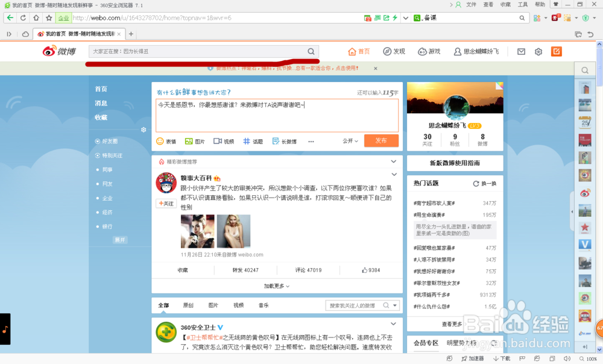Click blue V icon in right sidebar
Viewport: 603px width, 364px height.
click(x=585, y=245)
